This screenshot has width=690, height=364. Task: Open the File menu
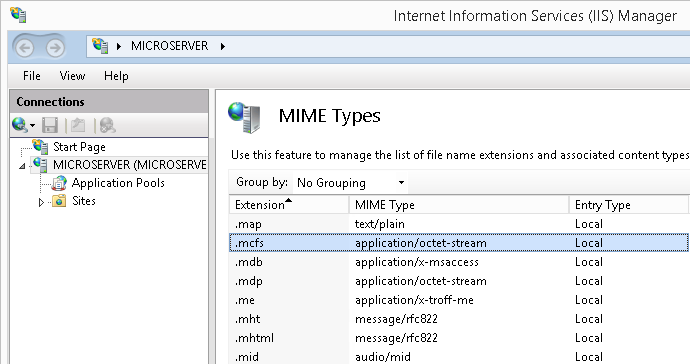[x=32, y=76]
